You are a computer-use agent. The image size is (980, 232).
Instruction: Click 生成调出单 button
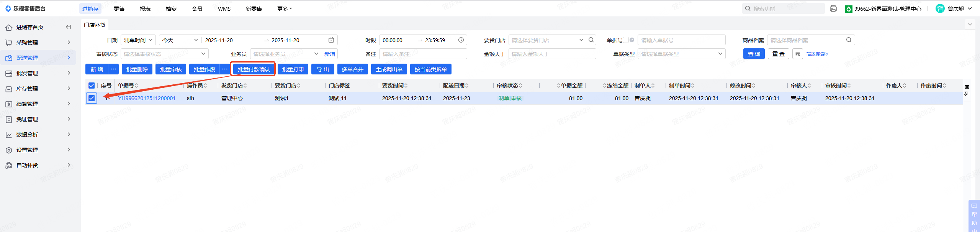click(x=389, y=69)
